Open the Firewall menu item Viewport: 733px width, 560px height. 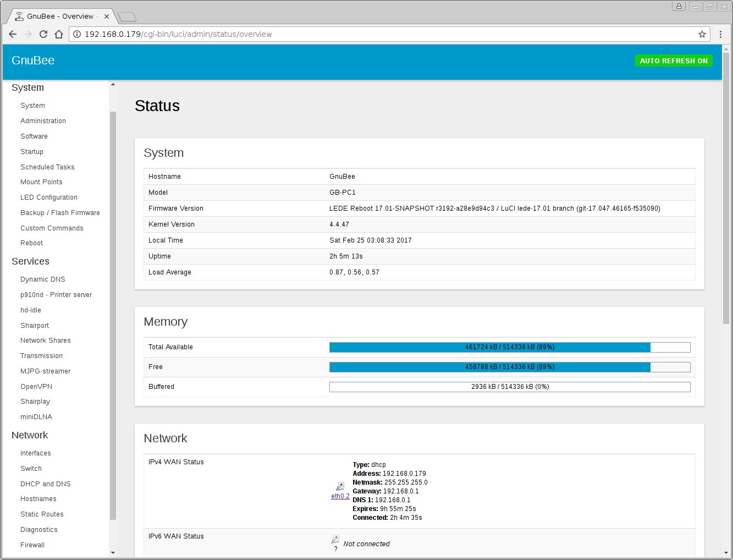pos(32,545)
